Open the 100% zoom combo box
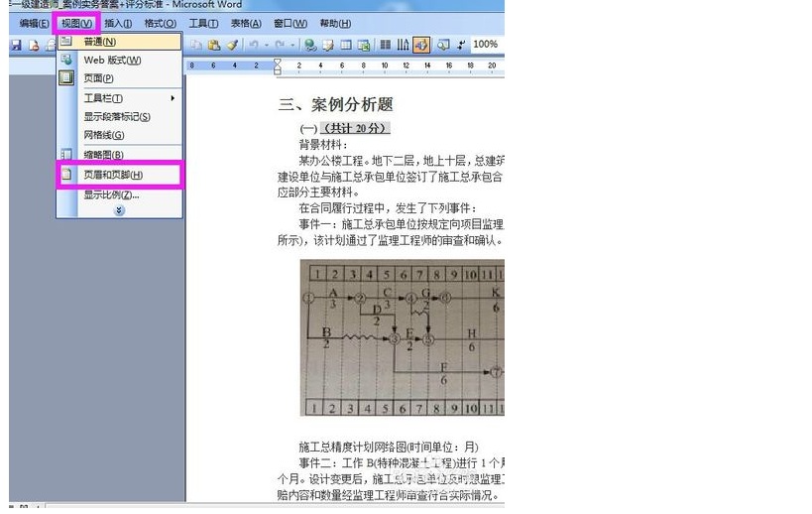Image resolution: width=812 pixels, height=514 pixels. pos(486,45)
